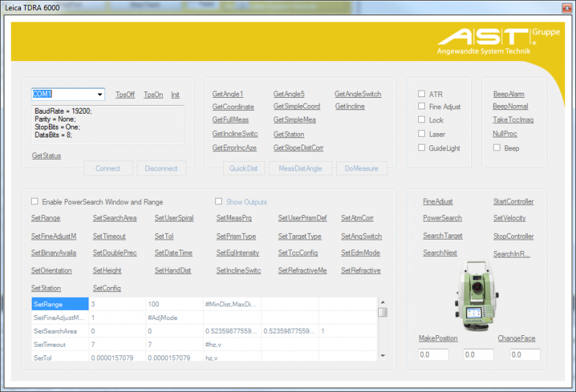
Task: Enable PowerSearch Window and Range checkbox
Action: (x=35, y=201)
